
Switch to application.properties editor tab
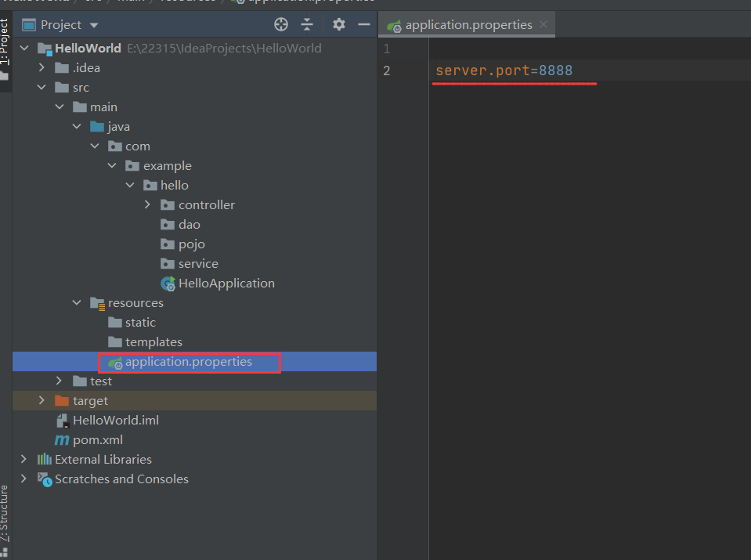(x=468, y=25)
